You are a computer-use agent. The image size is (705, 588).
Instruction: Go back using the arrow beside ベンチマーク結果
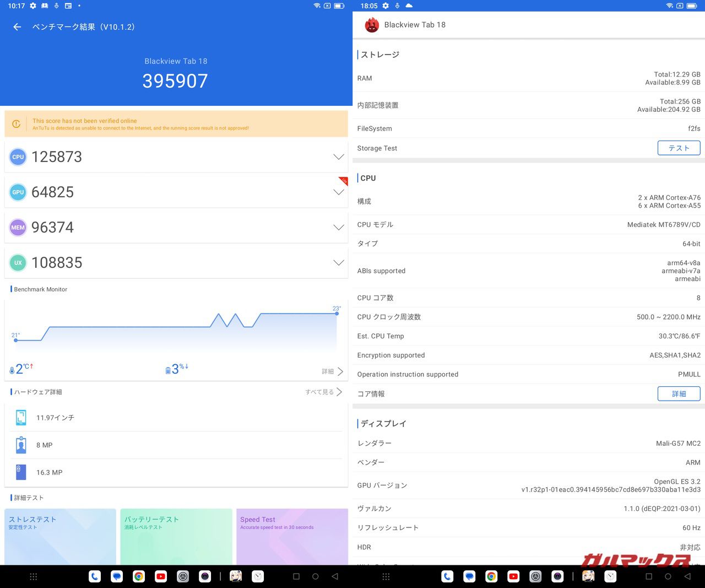click(x=17, y=27)
